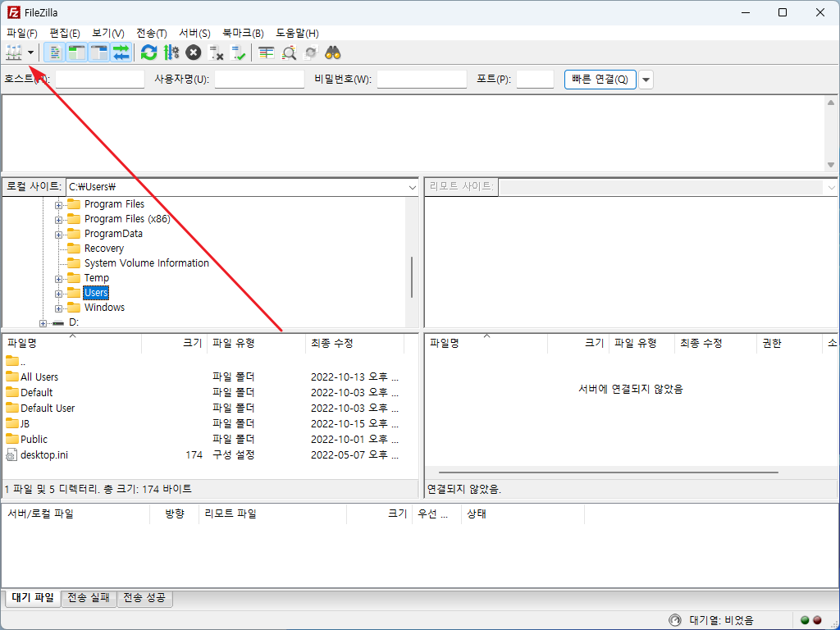Select System Volume Information folder
This screenshot has height=630, width=840.
tap(146, 263)
